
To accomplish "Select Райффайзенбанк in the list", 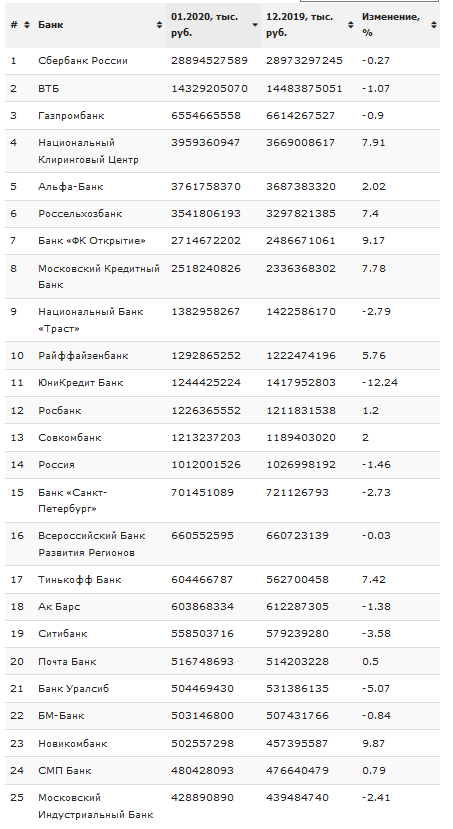I will 83,356.
